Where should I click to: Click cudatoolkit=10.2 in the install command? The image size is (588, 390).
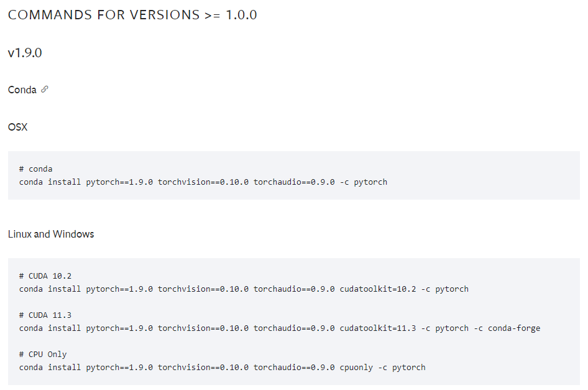click(378, 289)
